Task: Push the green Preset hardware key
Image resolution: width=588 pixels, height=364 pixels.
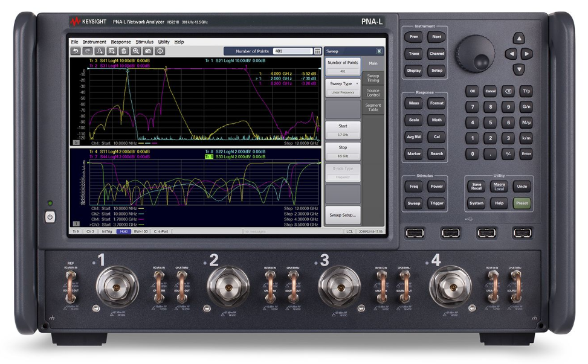Action: tap(522, 203)
